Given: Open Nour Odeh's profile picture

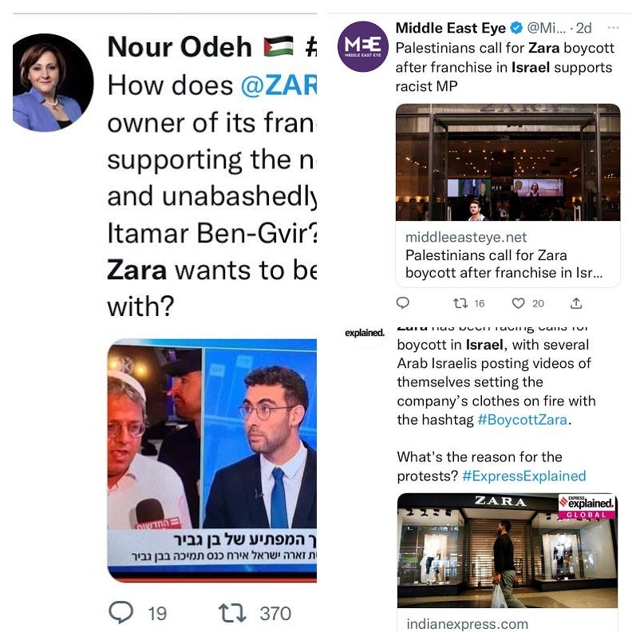Looking at the screenshot, I should point(53,82).
